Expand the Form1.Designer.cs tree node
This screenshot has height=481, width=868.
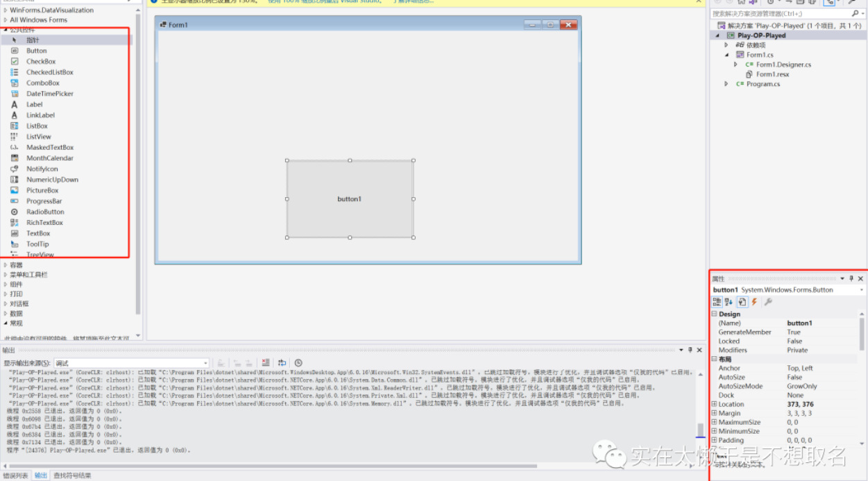pyautogui.click(x=736, y=65)
